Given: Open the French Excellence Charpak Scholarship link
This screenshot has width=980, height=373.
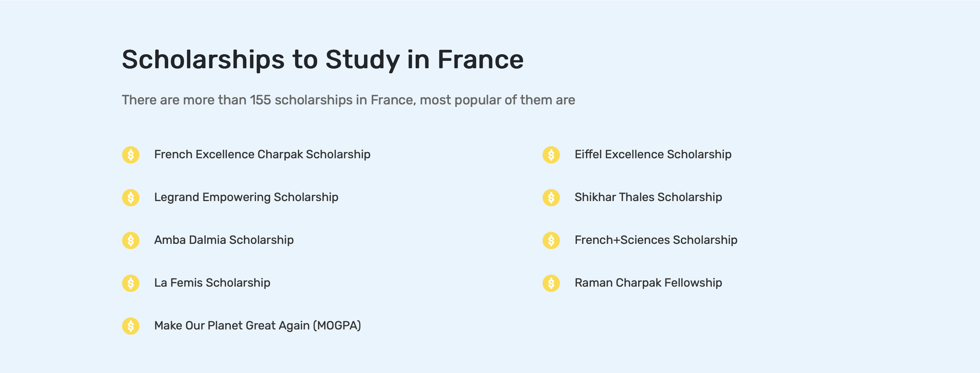Looking at the screenshot, I should 262,155.
